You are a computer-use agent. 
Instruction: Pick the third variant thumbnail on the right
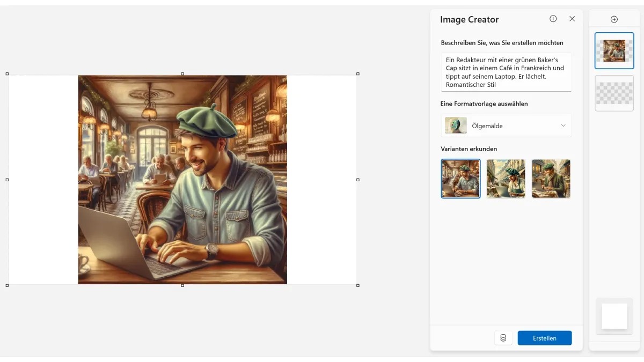coord(551,179)
